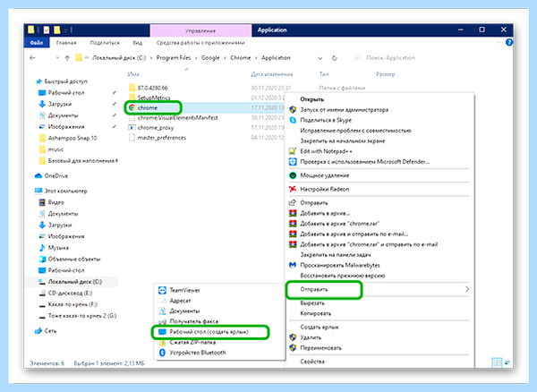Click the Malwarebytes scan icon in the context menu
The image size is (537, 392).
pyautogui.click(x=293, y=265)
